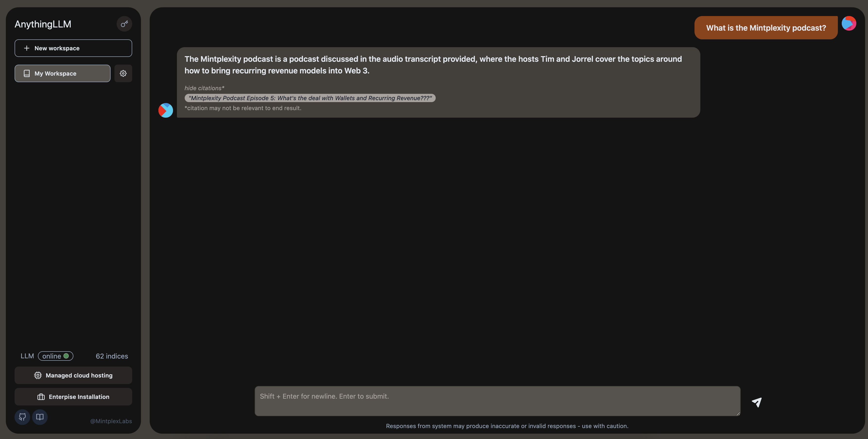
Task: Send the message with paper plane icon
Action: [x=757, y=402]
